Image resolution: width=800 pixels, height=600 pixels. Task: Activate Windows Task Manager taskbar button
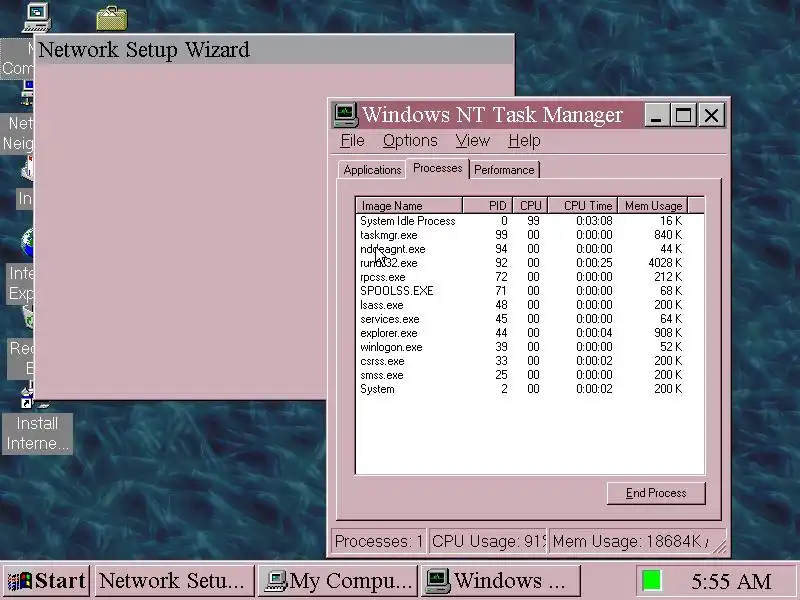pyautogui.click(x=501, y=581)
